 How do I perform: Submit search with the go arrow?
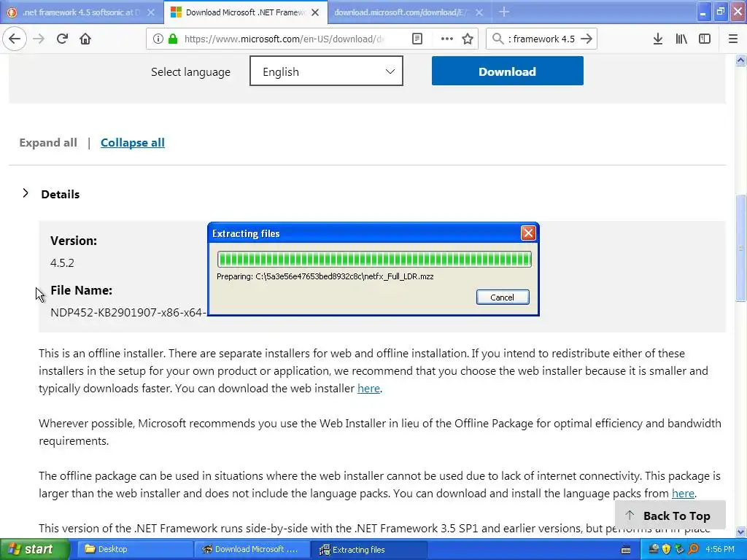point(587,39)
